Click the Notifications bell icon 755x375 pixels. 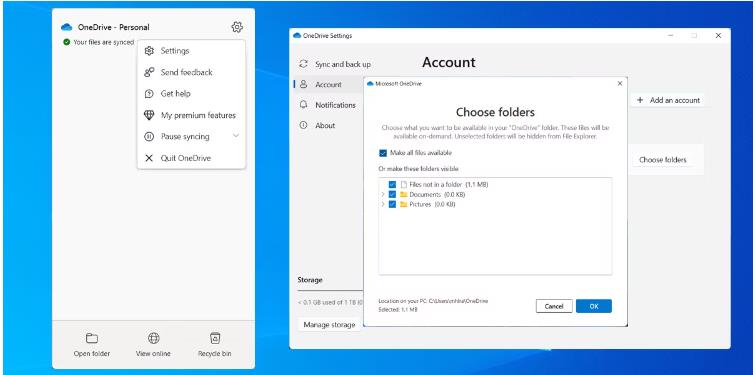point(303,104)
